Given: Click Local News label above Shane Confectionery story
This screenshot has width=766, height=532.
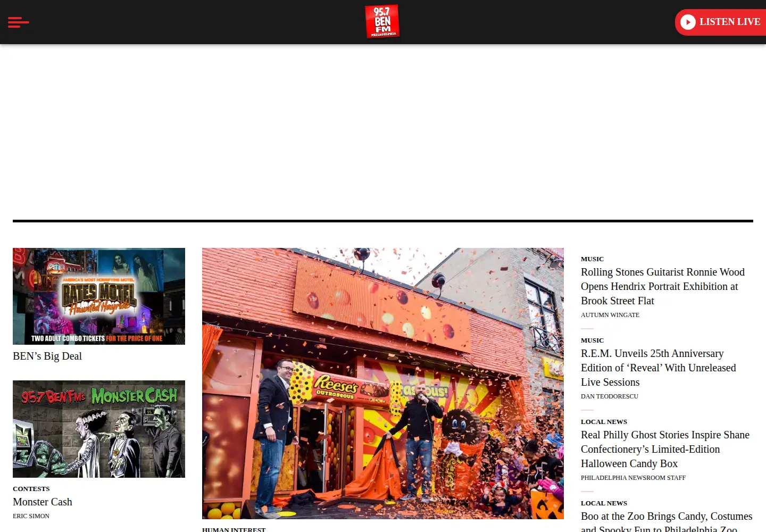Looking at the screenshot, I should [604, 422].
